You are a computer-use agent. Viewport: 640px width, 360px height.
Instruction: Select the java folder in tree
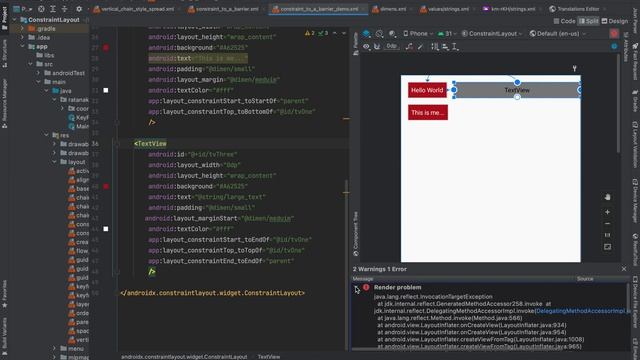(x=62, y=91)
